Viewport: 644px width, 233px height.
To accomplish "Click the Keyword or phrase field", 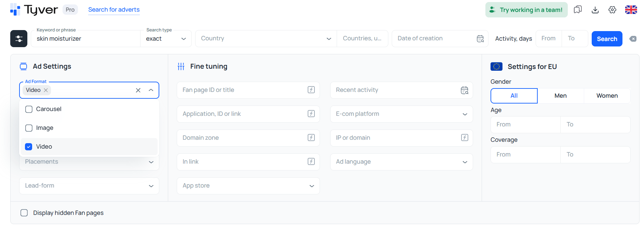I will point(85,39).
